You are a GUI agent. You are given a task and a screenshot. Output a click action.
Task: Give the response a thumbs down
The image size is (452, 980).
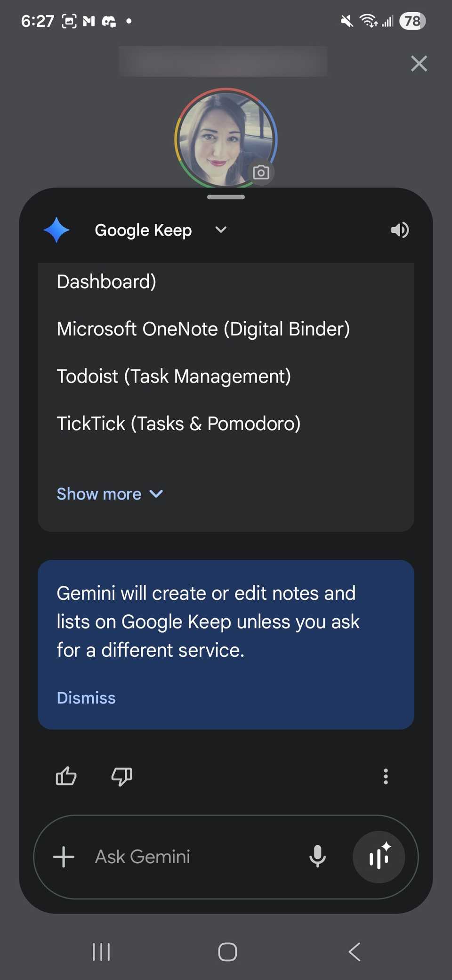tap(121, 776)
